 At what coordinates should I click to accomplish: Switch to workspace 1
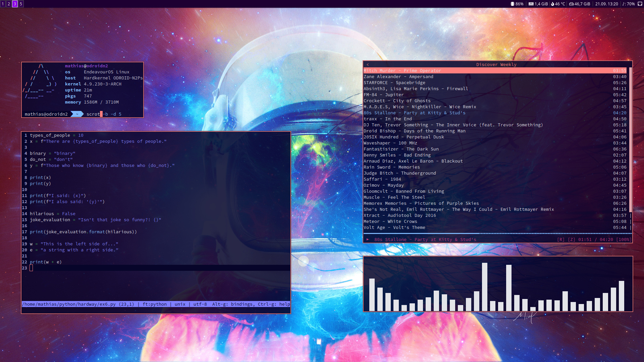3,4
